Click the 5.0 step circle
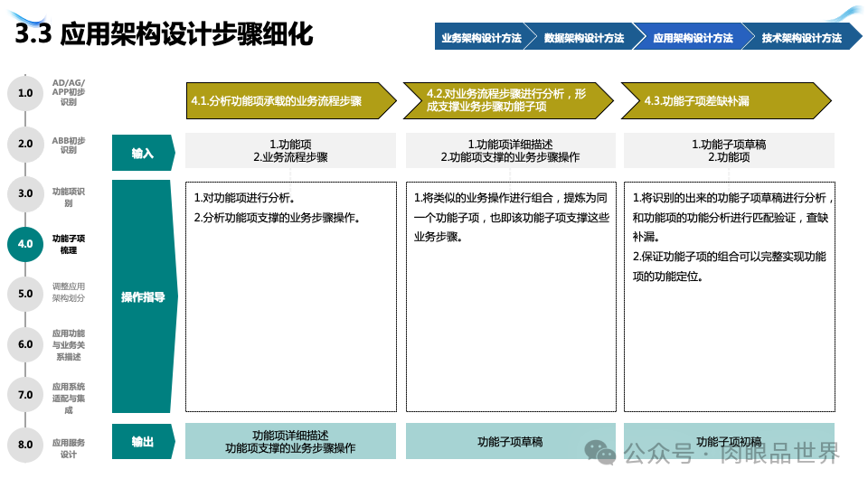The image size is (868, 488). (25, 294)
